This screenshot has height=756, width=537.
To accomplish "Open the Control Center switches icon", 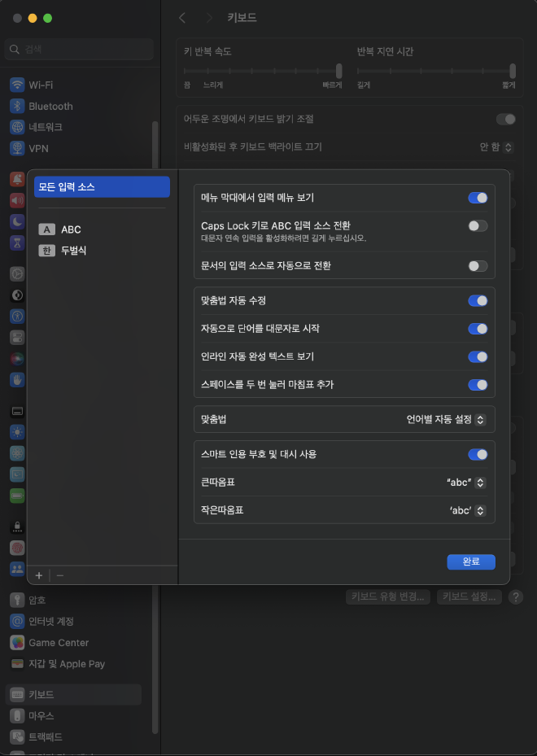I will (x=17, y=338).
